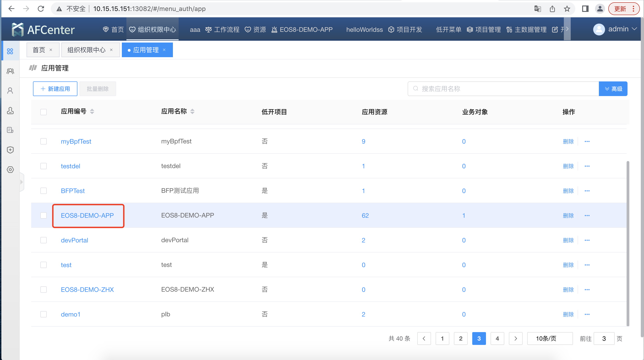Screen dimensions: 644x360
Task: Click the 新建应用 button
Action: coord(55,89)
